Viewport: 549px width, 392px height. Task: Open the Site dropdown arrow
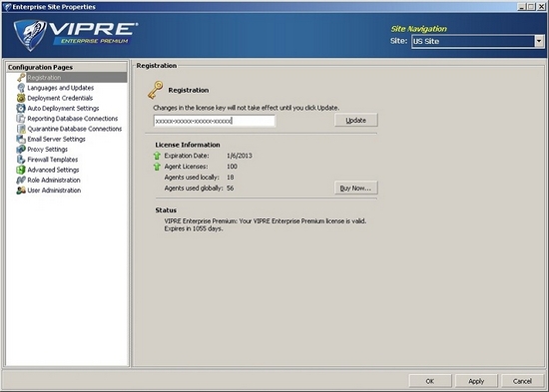pyautogui.click(x=539, y=41)
